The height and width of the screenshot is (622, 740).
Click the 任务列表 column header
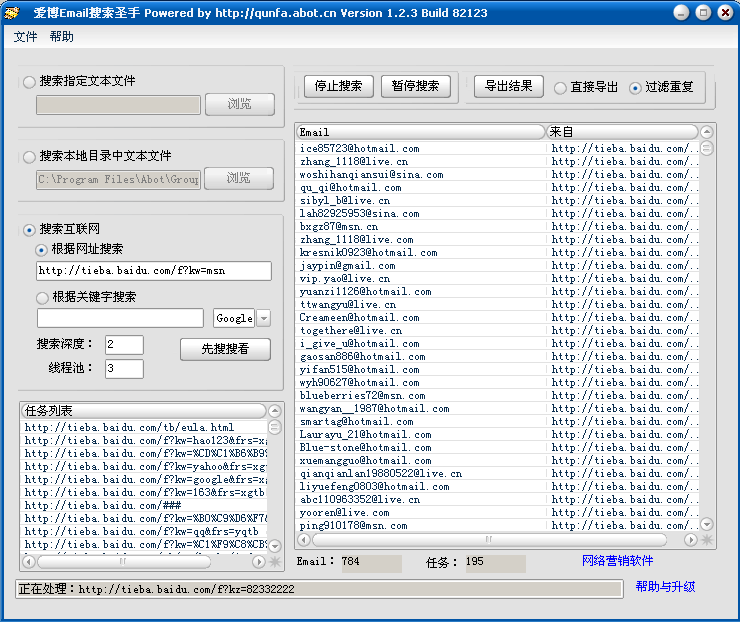click(x=143, y=411)
